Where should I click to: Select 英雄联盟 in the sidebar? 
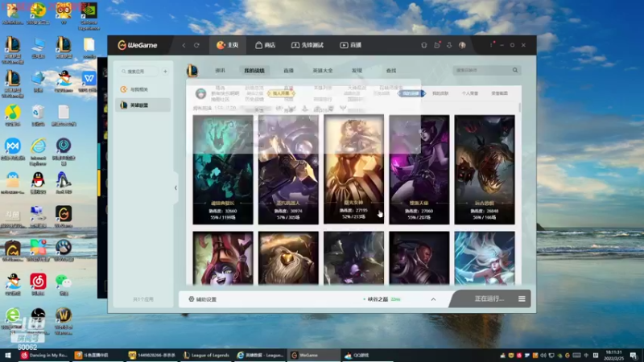point(143,105)
